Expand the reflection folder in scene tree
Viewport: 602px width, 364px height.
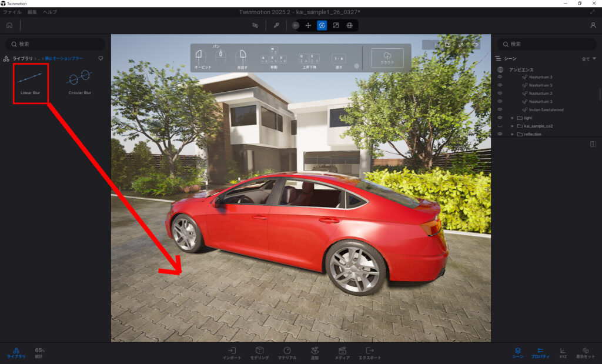(x=512, y=134)
